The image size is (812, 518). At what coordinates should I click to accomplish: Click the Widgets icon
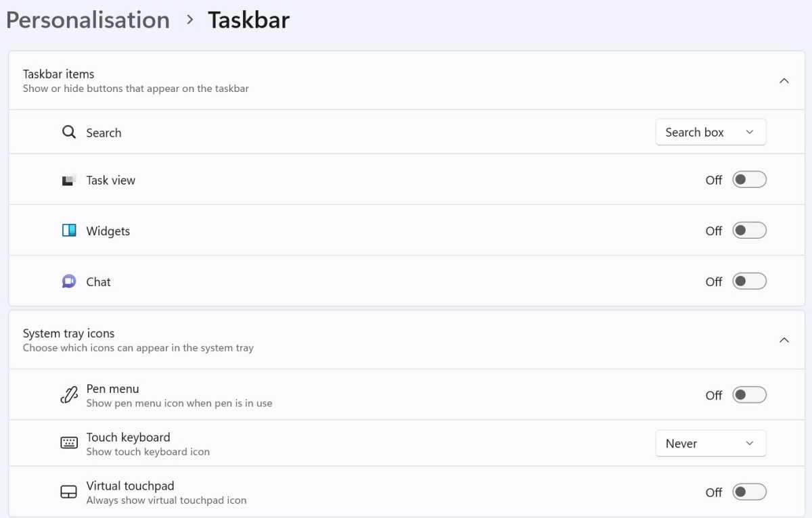point(69,231)
